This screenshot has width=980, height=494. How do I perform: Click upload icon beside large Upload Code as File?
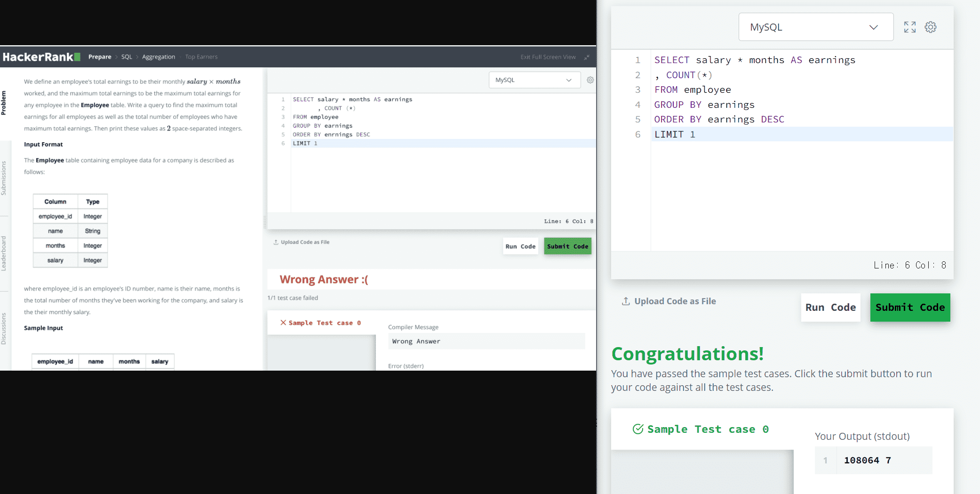(x=626, y=301)
